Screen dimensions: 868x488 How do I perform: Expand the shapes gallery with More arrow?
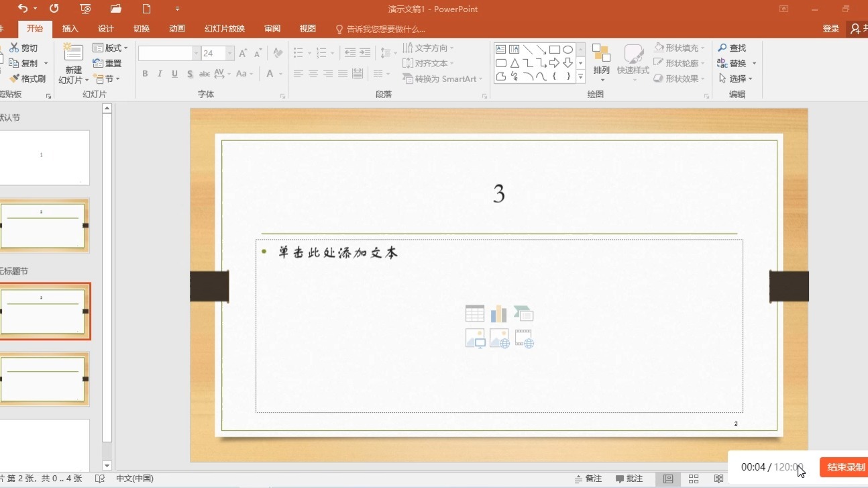(580, 78)
